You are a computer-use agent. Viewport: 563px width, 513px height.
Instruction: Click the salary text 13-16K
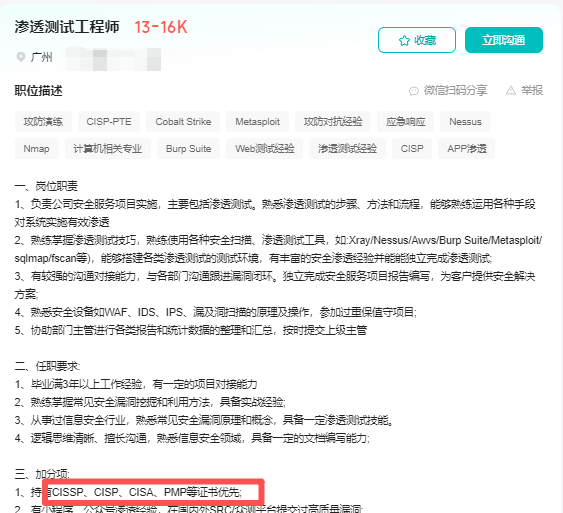161,27
